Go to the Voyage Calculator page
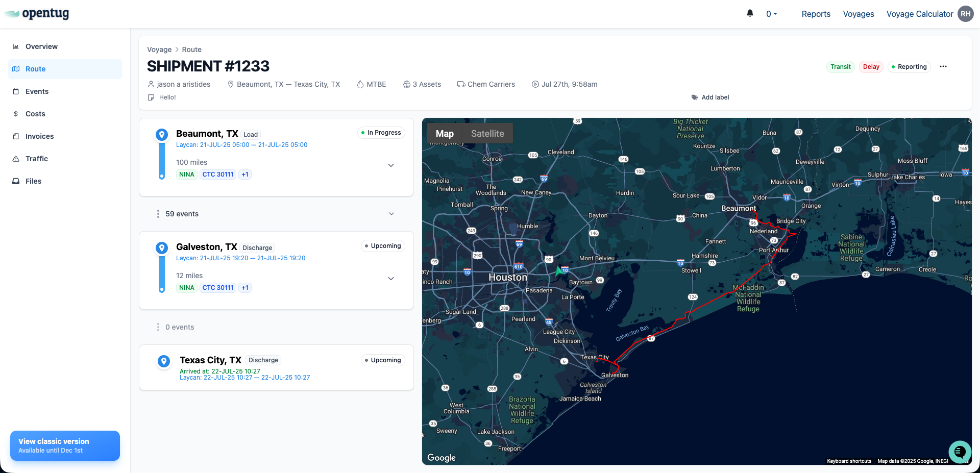Screen dimensions: 980x473 coord(919,14)
